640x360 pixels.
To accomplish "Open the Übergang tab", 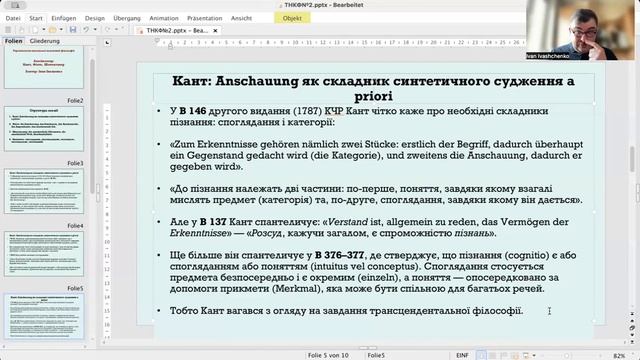I will (x=127, y=18).
